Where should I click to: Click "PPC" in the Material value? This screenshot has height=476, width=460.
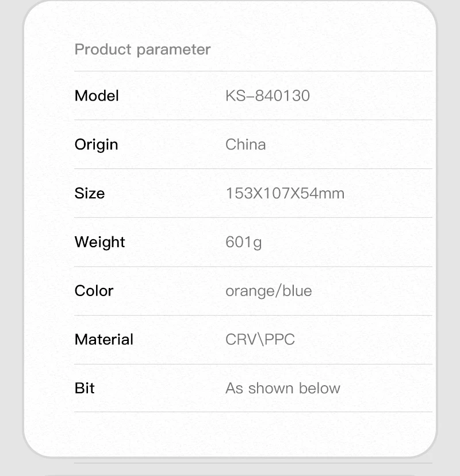pos(279,340)
